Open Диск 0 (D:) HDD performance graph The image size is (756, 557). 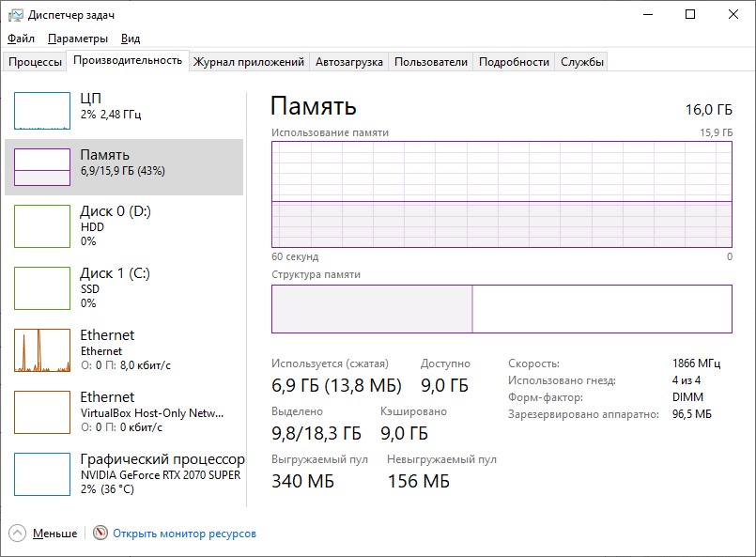(42, 226)
